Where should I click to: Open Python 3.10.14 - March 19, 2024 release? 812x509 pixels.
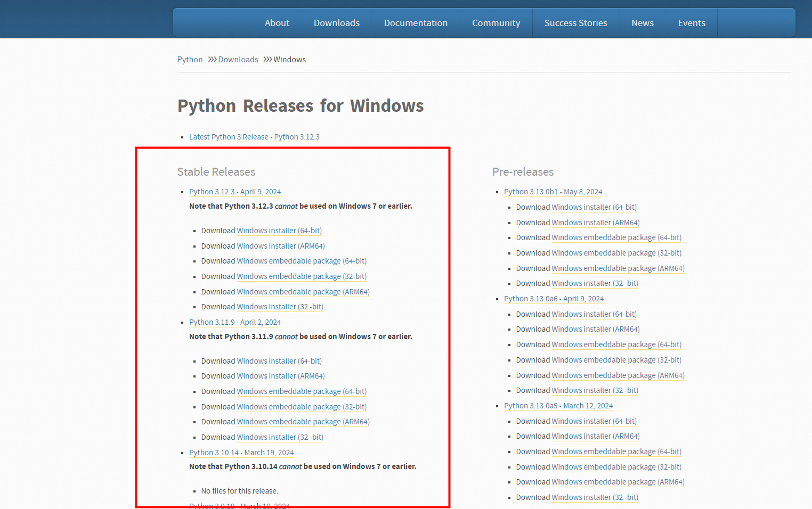(x=241, y=453)
